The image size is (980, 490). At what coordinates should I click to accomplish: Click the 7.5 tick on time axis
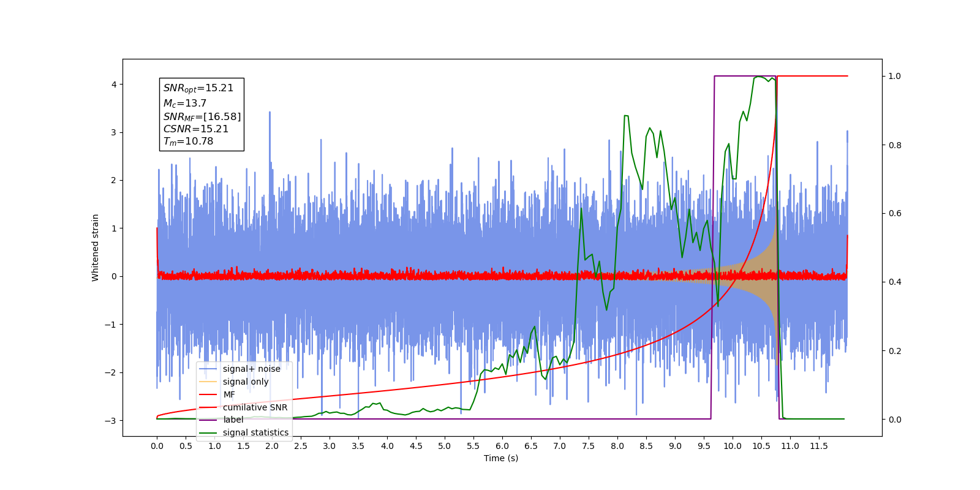pos(589,446)
